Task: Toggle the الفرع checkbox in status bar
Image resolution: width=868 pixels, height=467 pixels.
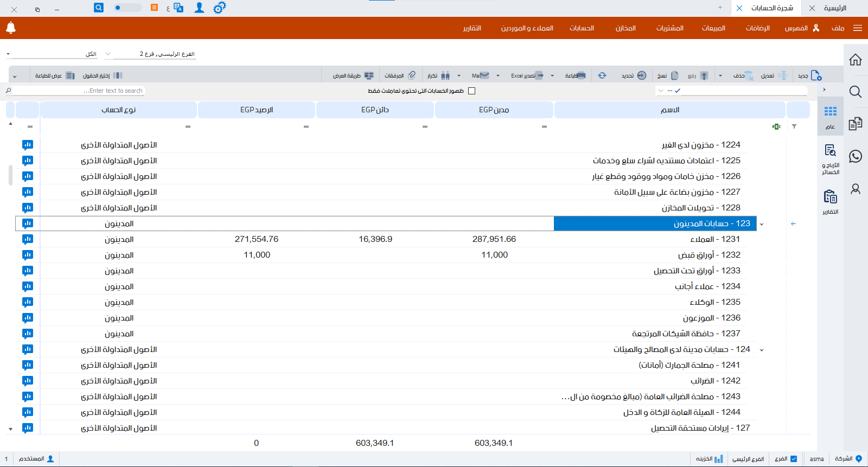Action: pos(794,459)
